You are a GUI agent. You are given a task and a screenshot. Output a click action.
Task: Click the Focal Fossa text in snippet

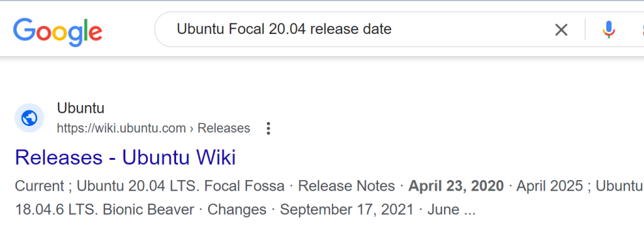245,186
